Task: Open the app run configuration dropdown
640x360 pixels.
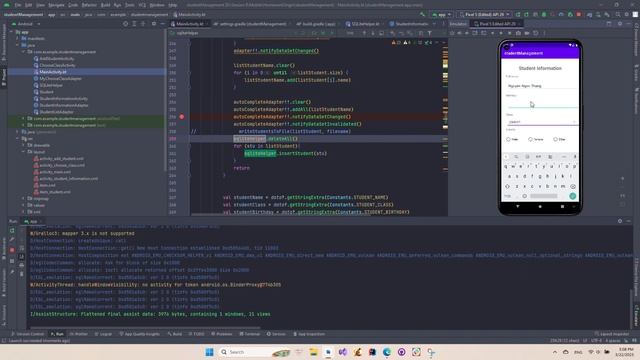Action: 442,15
